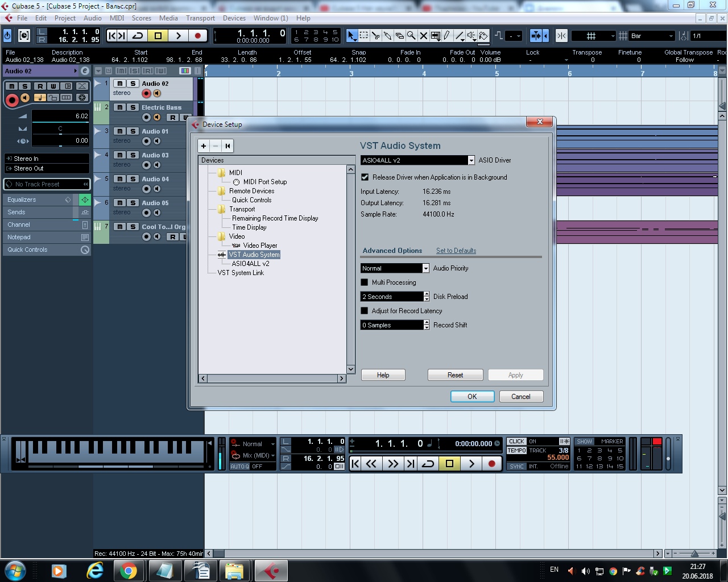The width and height of the screenshot is (728, 582).
Task: Click toolbar Cycle loop button
Action: pyautogui.click(x=138, y=35)
